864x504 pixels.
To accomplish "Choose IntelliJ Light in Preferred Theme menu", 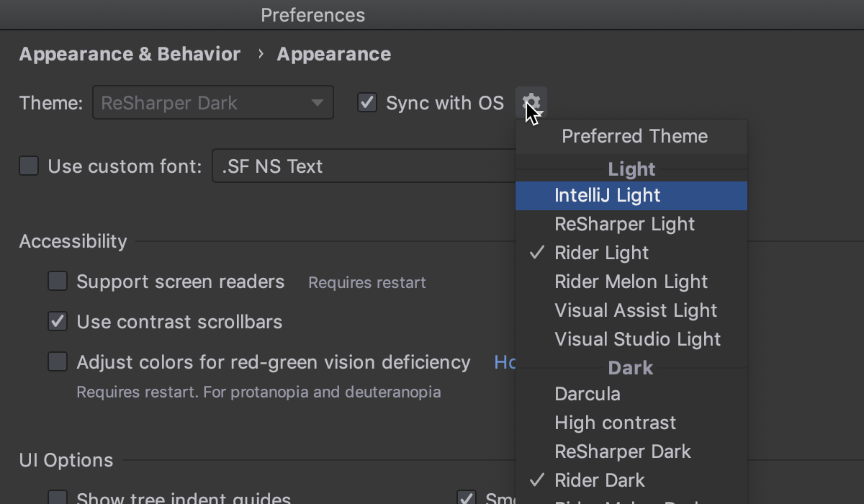I will click(631, 195).
